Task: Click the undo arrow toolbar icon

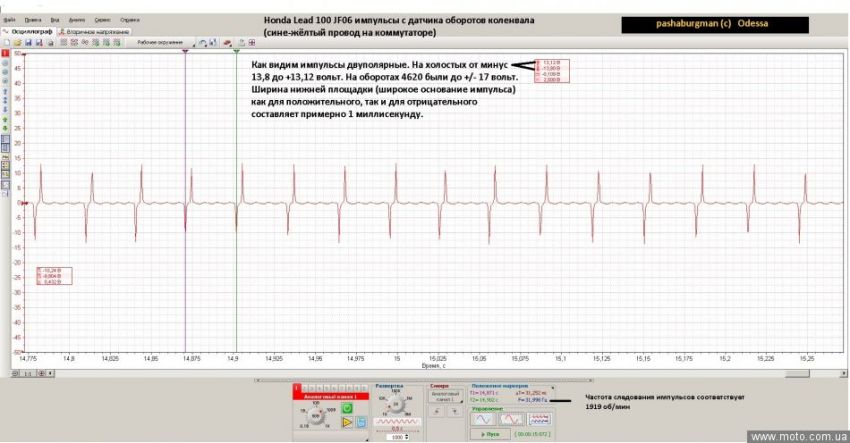Action: pyautogui.click(x=202, y=42)
